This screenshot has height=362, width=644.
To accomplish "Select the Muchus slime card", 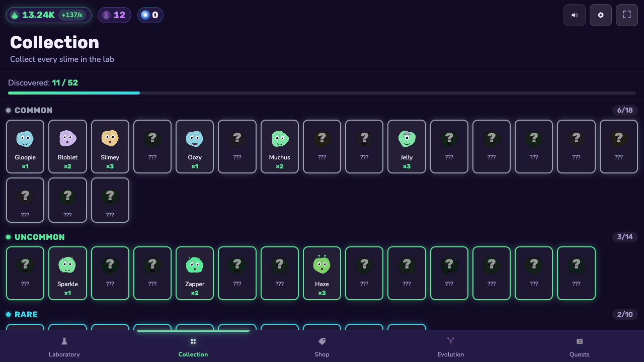I will (280, 146).
